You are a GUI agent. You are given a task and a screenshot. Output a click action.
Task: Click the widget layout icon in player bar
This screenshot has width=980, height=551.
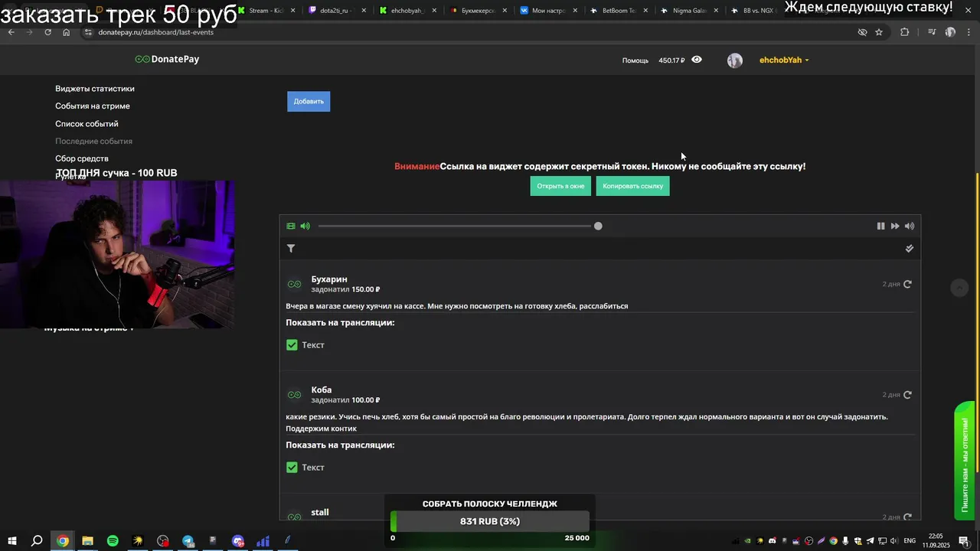click(291, 226)
